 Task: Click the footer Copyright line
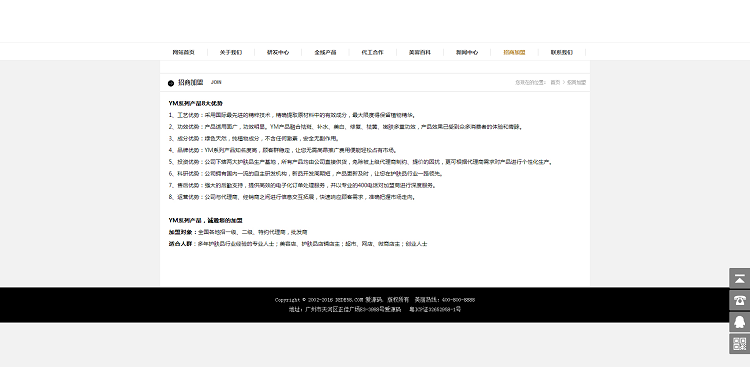point(375,300)
